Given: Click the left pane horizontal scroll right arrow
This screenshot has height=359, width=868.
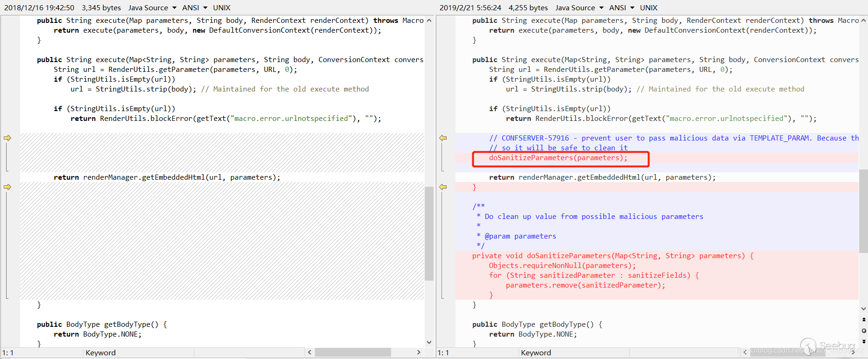Looking at the screenshot, I should click(x=419, y=352).
